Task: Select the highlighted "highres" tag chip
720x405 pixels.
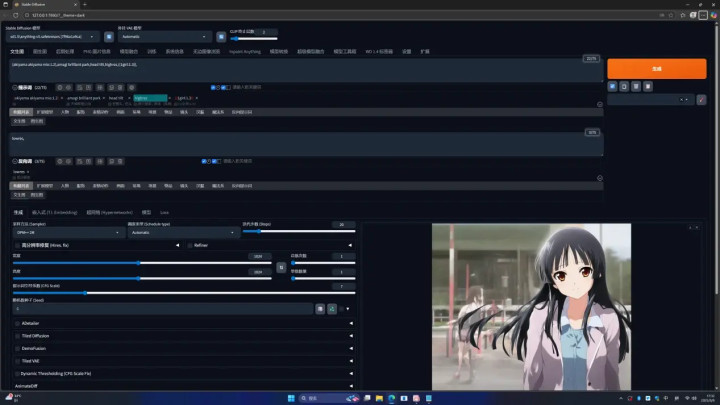Action: tap(150, 98)
